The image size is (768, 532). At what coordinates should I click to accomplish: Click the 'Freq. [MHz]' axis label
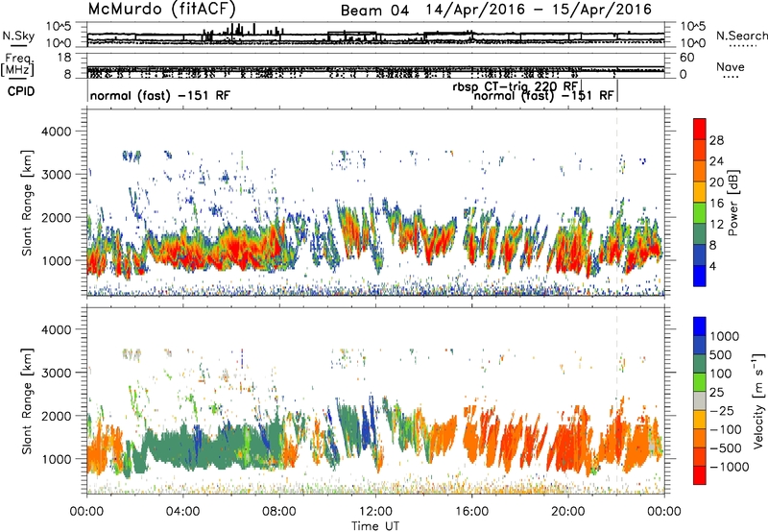click(x=18, y=65)
